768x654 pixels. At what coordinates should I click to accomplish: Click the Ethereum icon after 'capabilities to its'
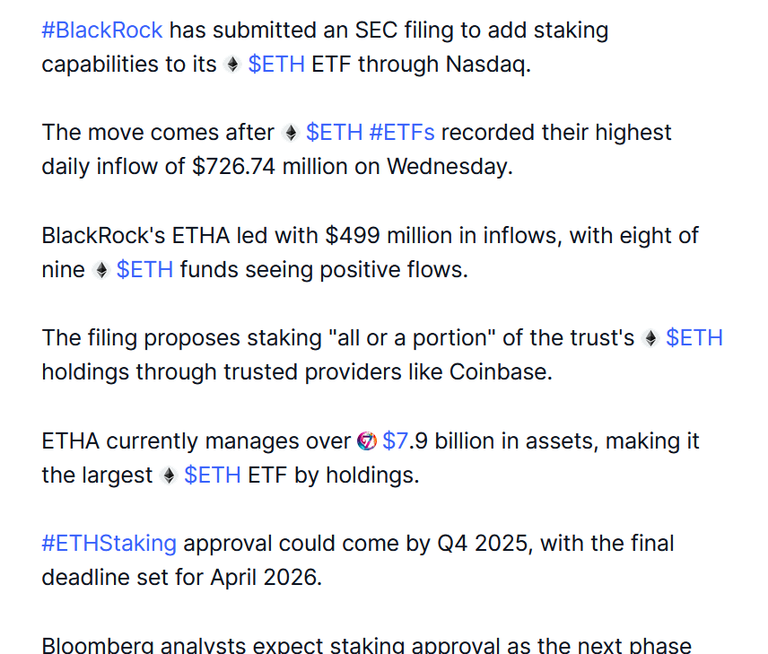pos(232,64)
